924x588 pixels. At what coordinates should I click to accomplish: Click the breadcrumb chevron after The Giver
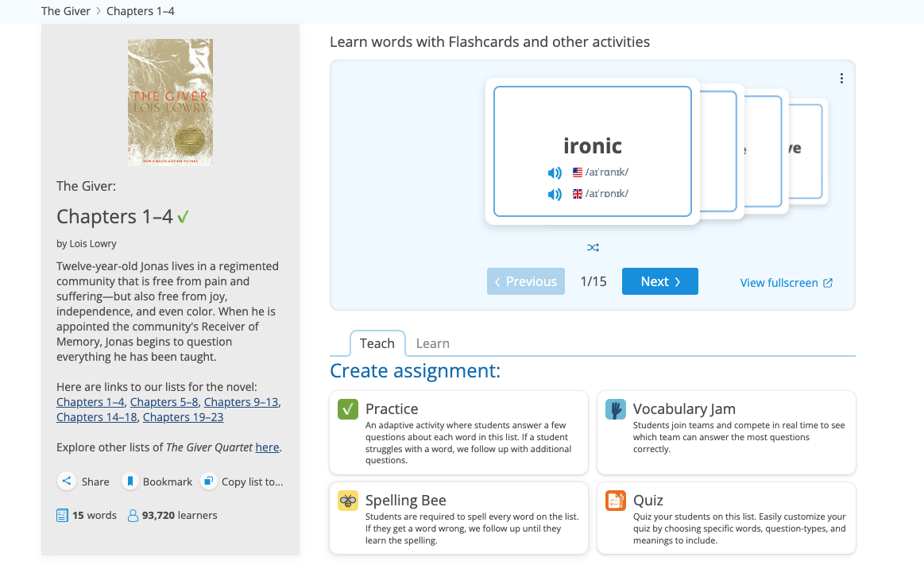click(98, 11)
